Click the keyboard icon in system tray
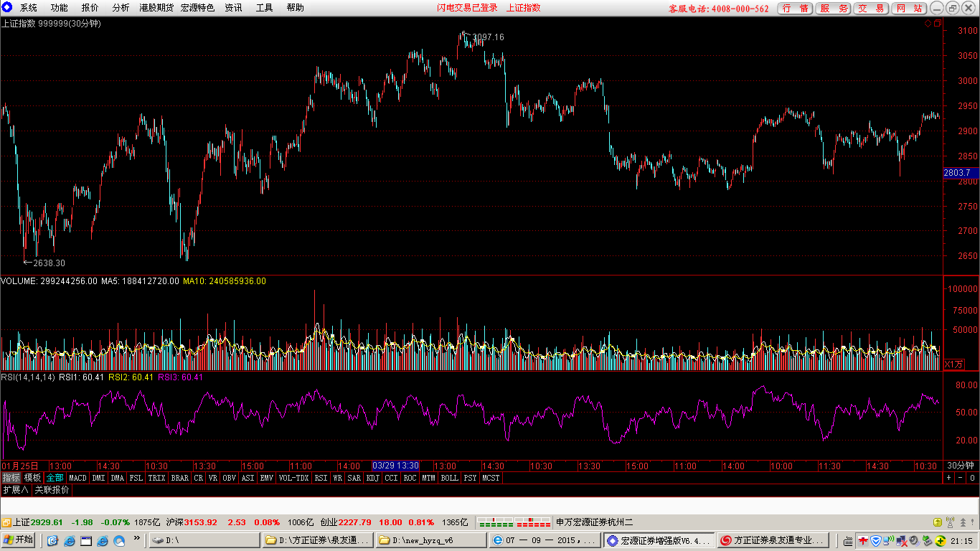The height and width of the screenshot is (551, 980). coord(848,541)
